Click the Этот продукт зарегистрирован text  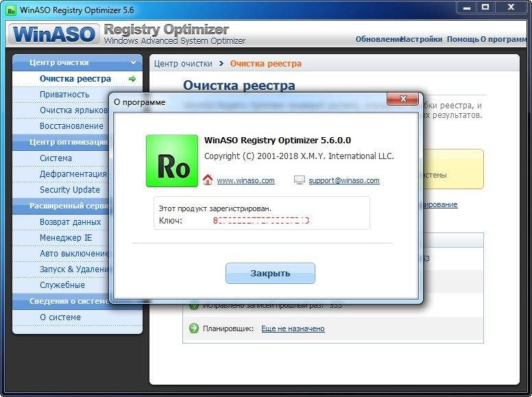(215, 208)
